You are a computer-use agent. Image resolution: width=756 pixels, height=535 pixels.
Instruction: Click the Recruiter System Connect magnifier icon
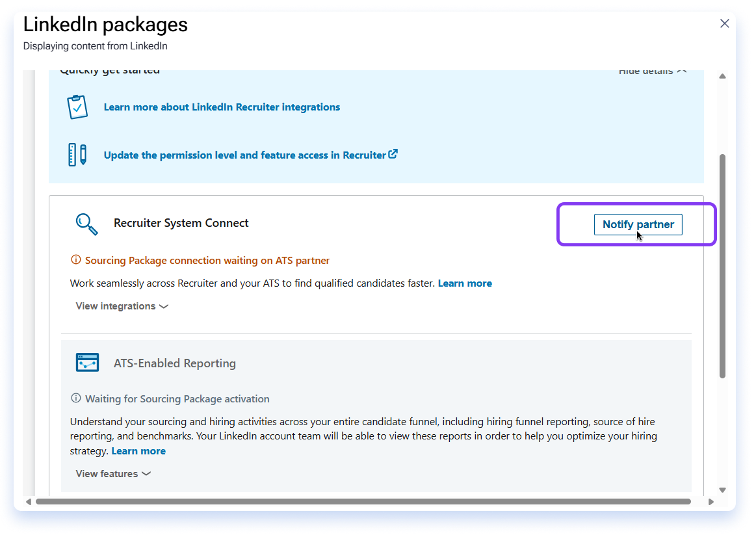tap(87, 224)
